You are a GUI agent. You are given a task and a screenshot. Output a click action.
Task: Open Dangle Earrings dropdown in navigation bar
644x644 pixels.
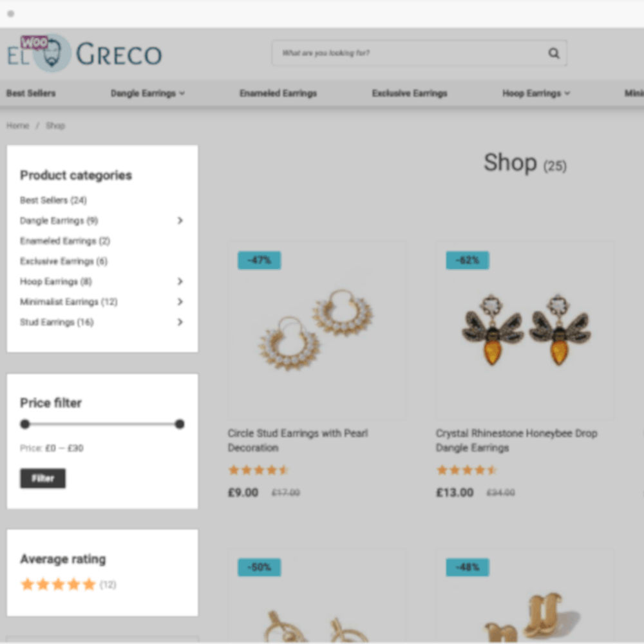[x=148, y=93]
